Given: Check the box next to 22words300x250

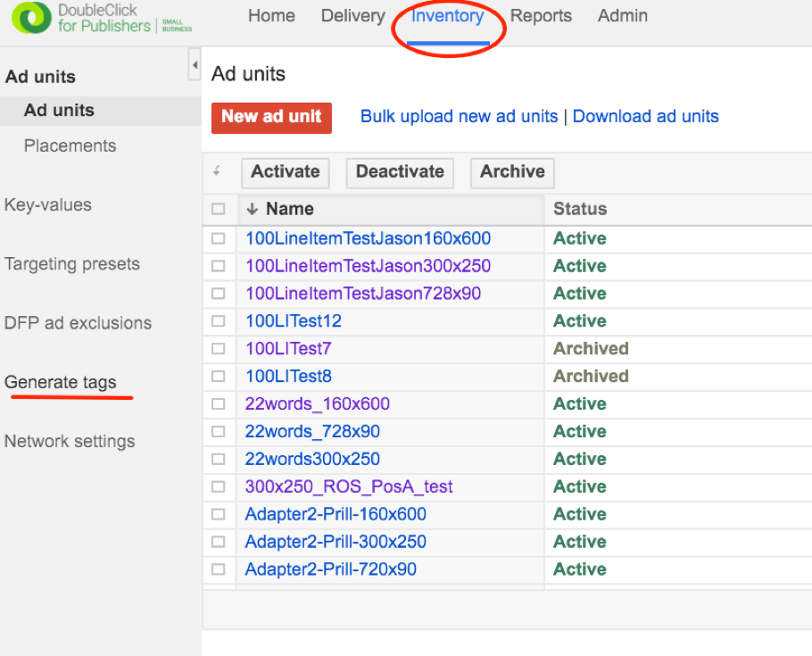Looking at the screenshot, I should [x=219, y=459].
